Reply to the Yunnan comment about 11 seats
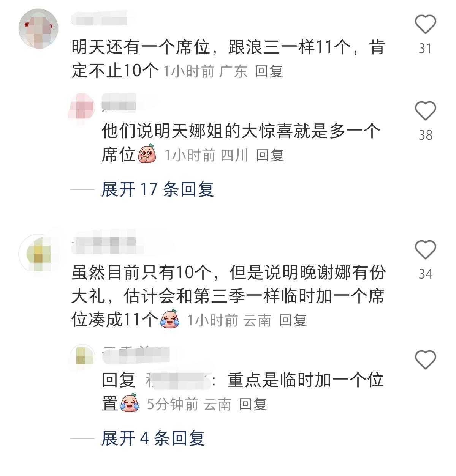 coord(293,321)
